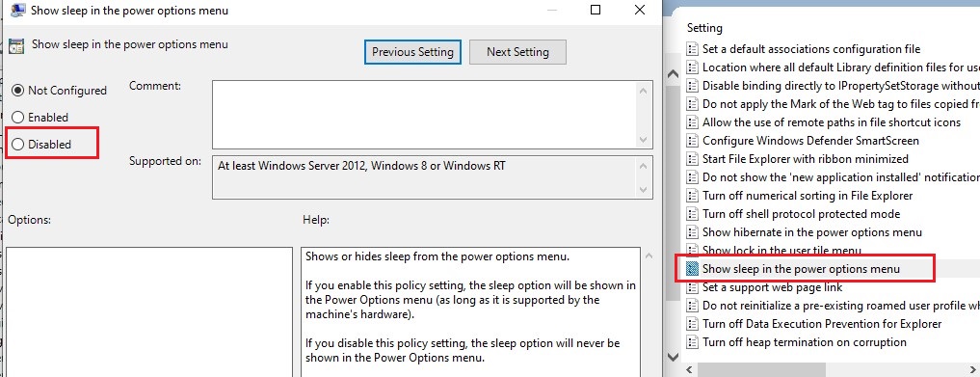
Task: Click icon next to 'Configure Windows Defender SmartScreen'
Action: pyautogui.click(x=692, y=141)
